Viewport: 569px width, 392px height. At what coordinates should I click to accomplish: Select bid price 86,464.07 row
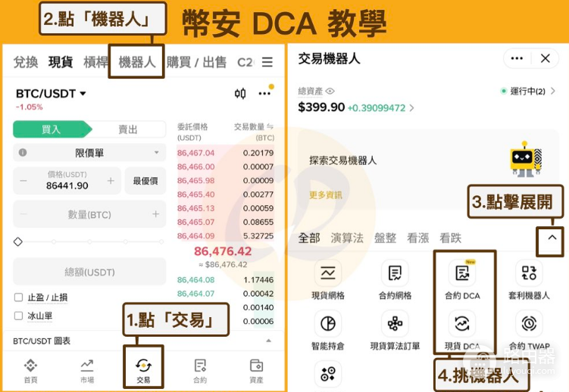tap(225, 294)
